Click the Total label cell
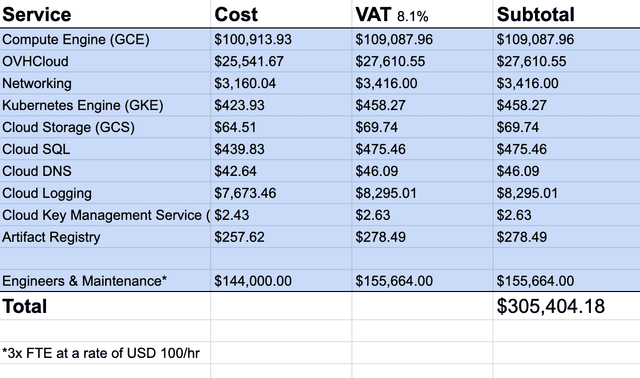Image resolution: width=640 pixels, height=378 pixels. (105, 306)
